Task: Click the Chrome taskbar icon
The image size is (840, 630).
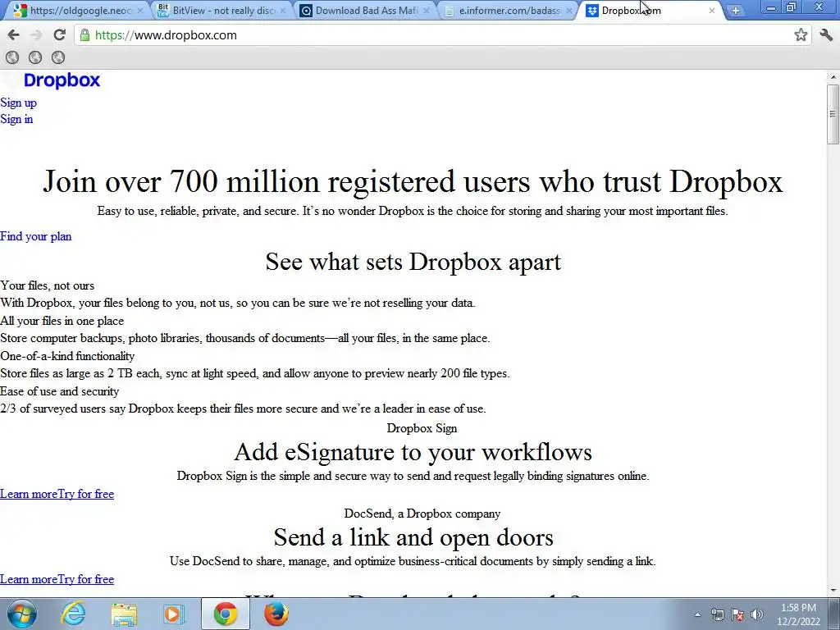Action: (226, 614)
